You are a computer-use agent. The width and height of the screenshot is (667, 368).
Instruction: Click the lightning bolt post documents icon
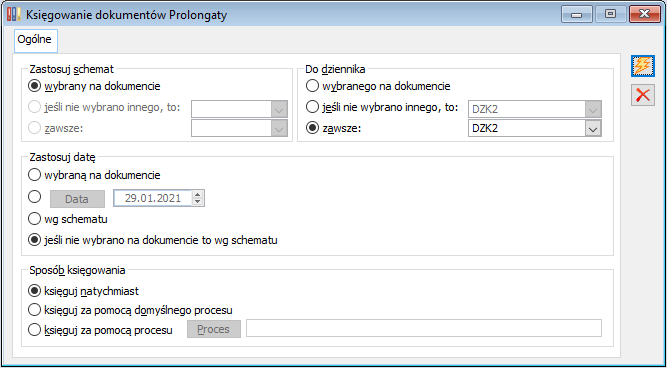(x=643, y=67)
